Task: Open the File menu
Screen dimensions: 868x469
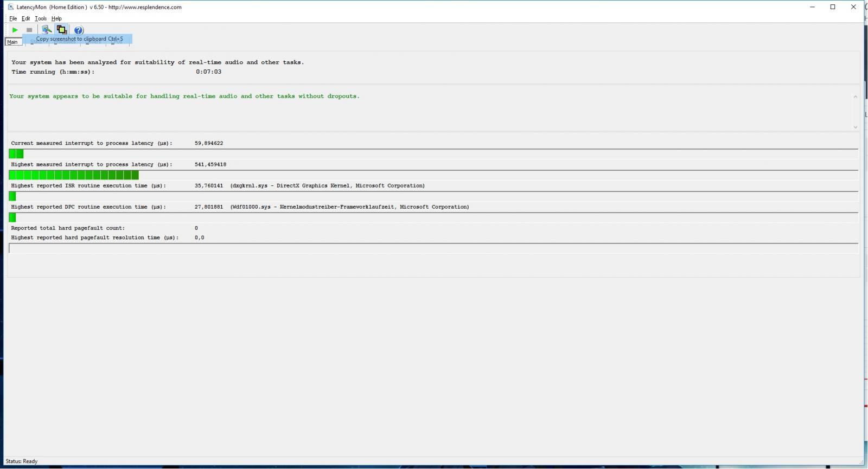Action: [13, 18]
